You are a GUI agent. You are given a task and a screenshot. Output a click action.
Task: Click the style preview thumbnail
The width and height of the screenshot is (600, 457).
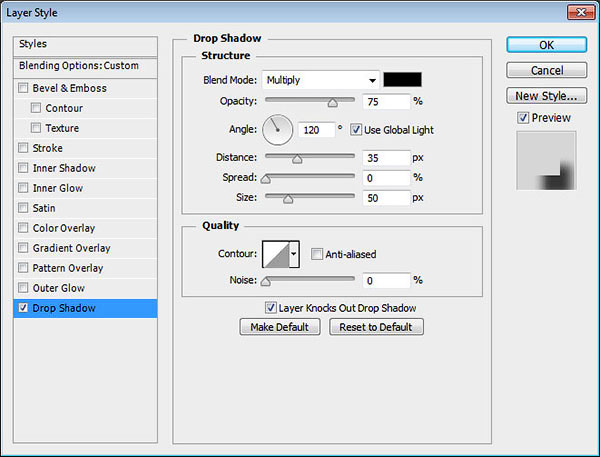[546, 160]
